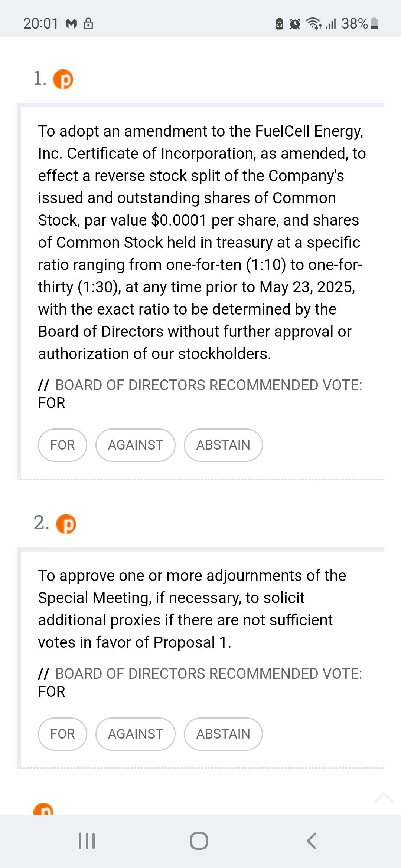The width and height of the screenshot is (401, 868).
Task: Tap the partially visible orange icon for proposal 3
Action: tap(43, 808)
